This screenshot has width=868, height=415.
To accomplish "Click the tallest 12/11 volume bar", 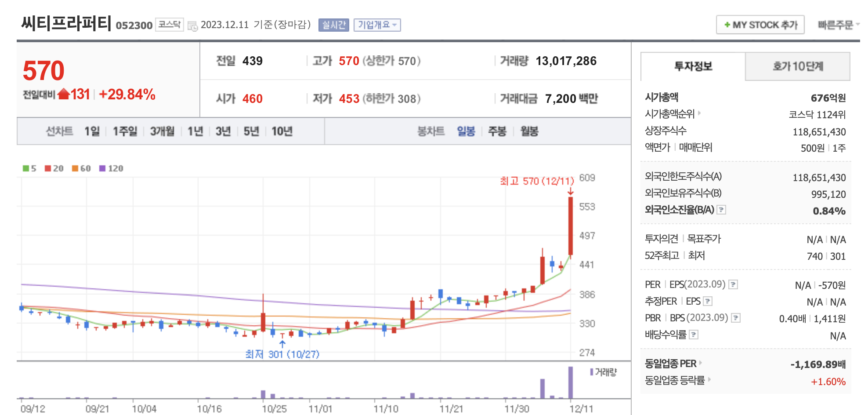I will pos(571,382).
